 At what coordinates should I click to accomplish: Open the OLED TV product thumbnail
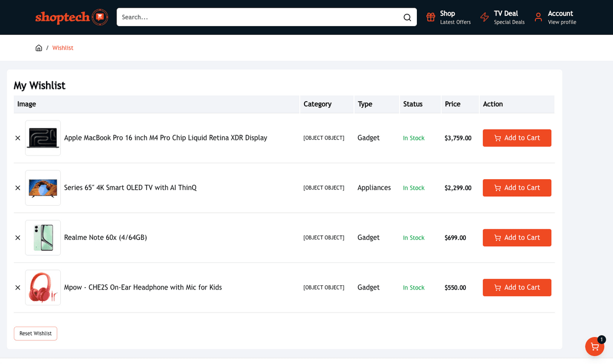click(x=43, y=188)
